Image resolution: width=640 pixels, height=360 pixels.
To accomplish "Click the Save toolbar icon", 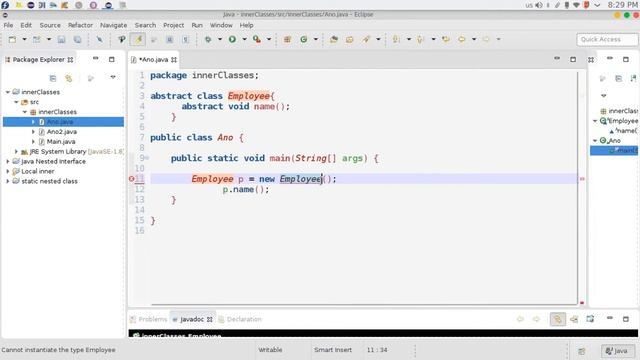I will [x=61, y=39].
